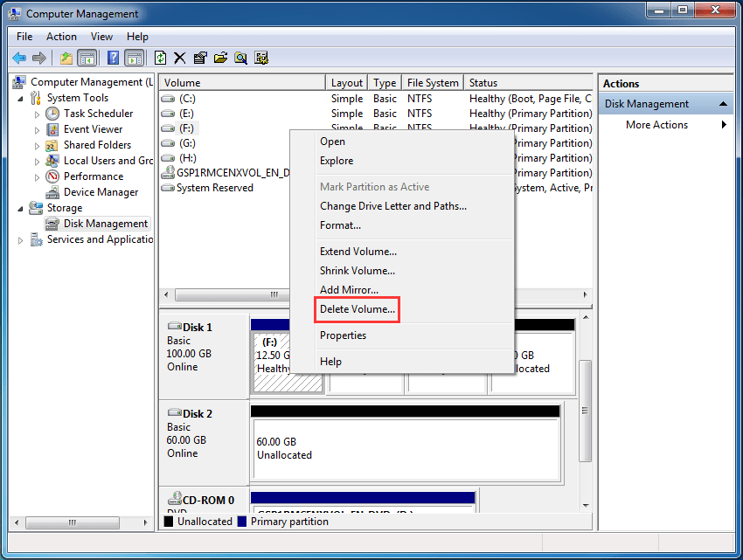Toggle the Show/Hide Action Pane toolbar icon

[x=135, y=59]
